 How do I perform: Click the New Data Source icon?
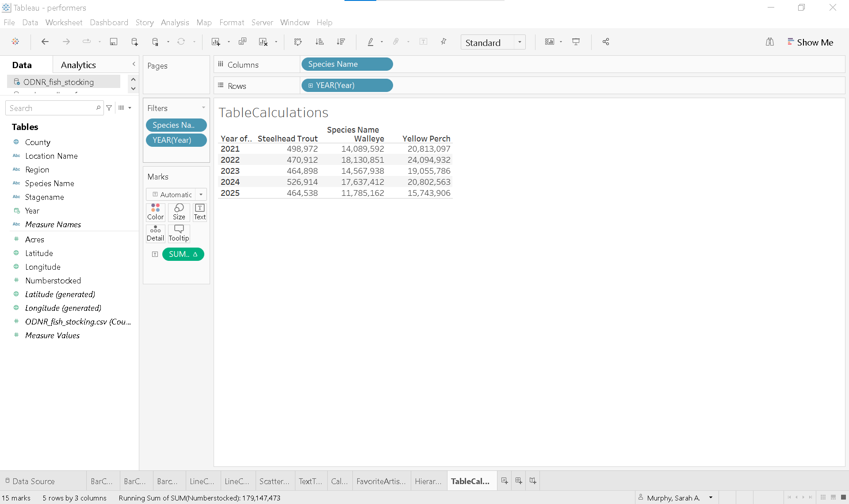tap(134, 42)
